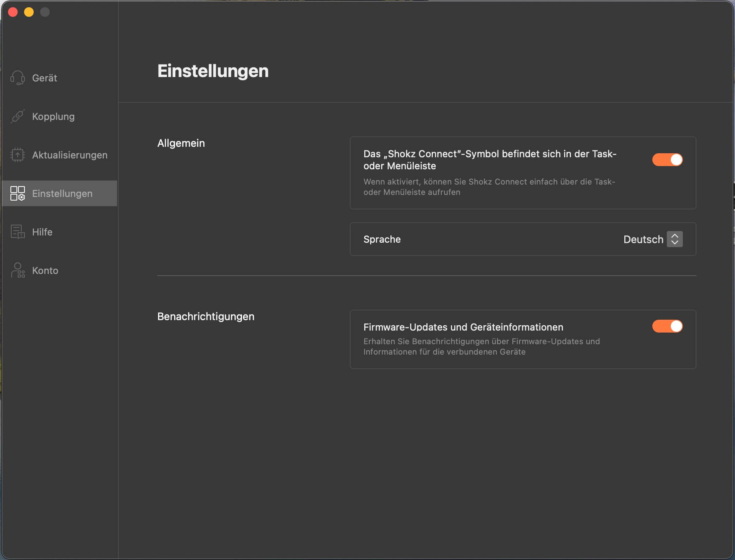Switch to the Kopplung page
Screen dimensions: 735x560
(53, 116)
